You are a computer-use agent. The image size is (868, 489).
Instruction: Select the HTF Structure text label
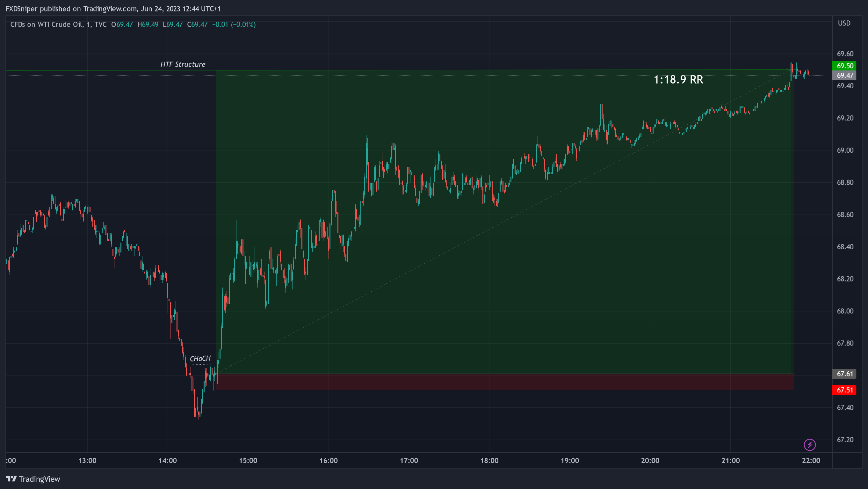click(x=183, y=64)
